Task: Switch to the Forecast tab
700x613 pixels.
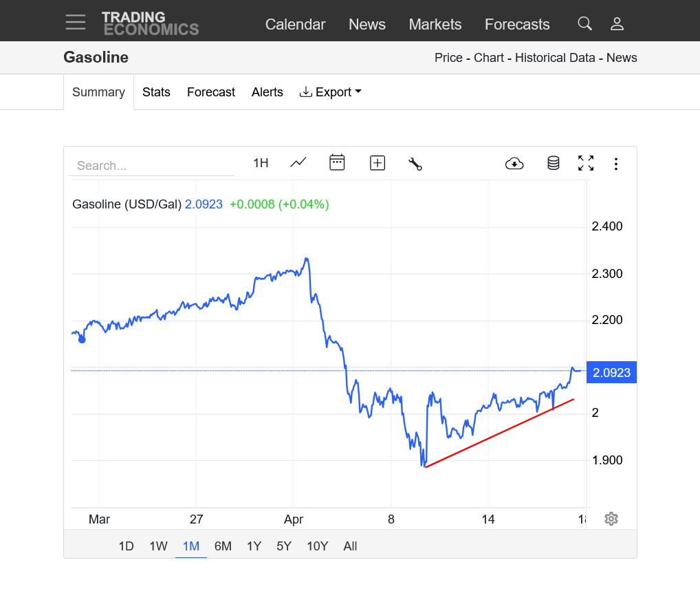Action: [211, 92]
